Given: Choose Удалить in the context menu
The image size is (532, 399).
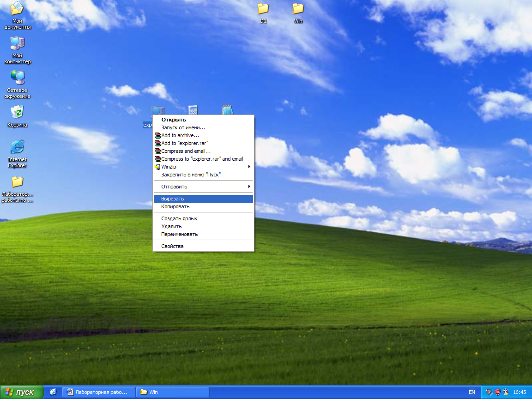Looking at the screenshot, I should 203,226.
